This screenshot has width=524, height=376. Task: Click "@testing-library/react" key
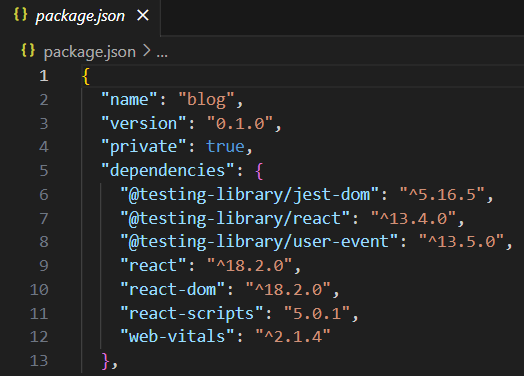(x=235, y=218)
